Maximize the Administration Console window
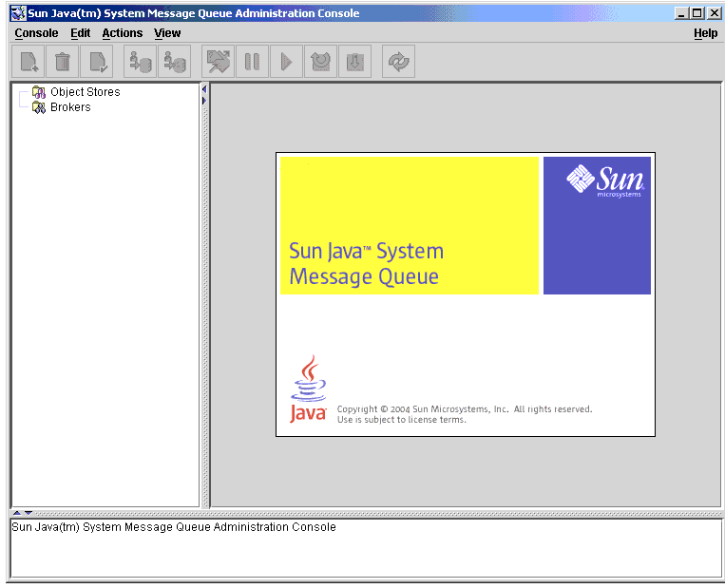Screen dimensions: 725x588 pos(696,13)
